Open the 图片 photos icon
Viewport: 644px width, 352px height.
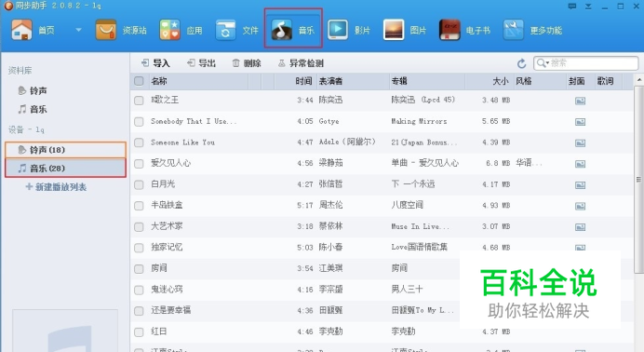click(x=394, y=30)
